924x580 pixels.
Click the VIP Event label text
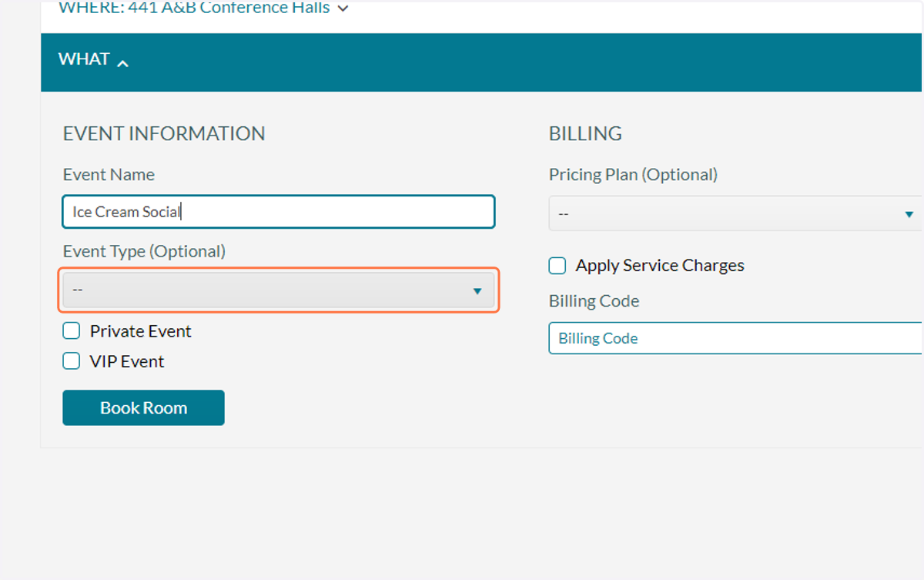click(127, 361)
